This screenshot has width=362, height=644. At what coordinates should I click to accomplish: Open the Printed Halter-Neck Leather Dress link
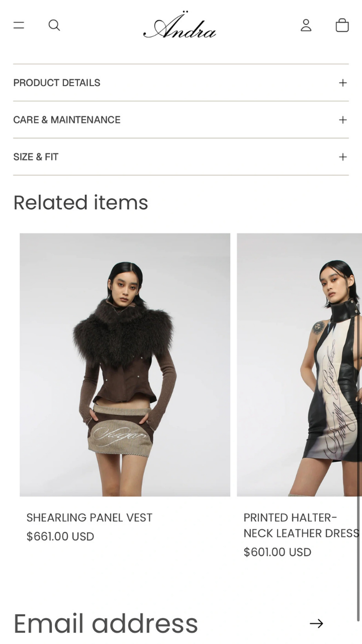click(302, 525)
